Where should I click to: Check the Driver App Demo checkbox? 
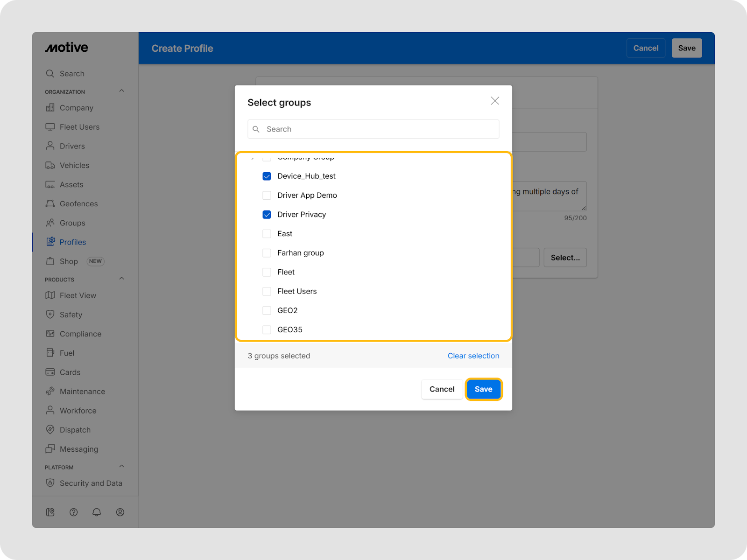tap(267, 195)
